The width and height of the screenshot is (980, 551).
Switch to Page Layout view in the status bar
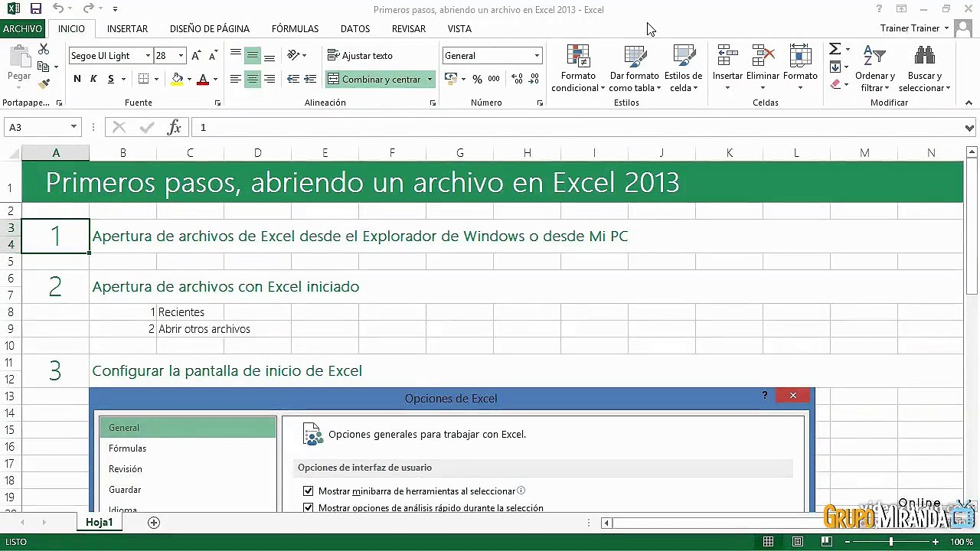(x=797, y=542)
